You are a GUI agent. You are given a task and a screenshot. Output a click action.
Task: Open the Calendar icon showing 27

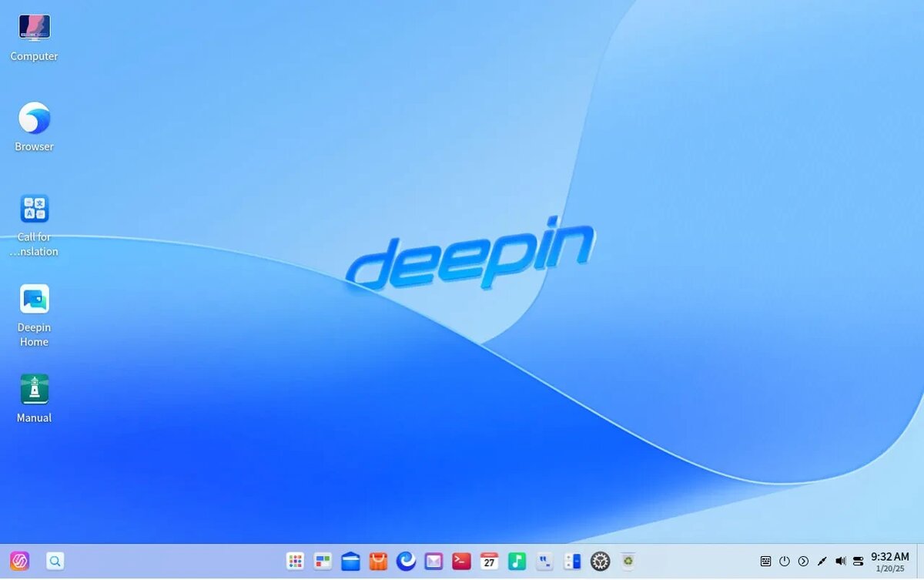489,562
